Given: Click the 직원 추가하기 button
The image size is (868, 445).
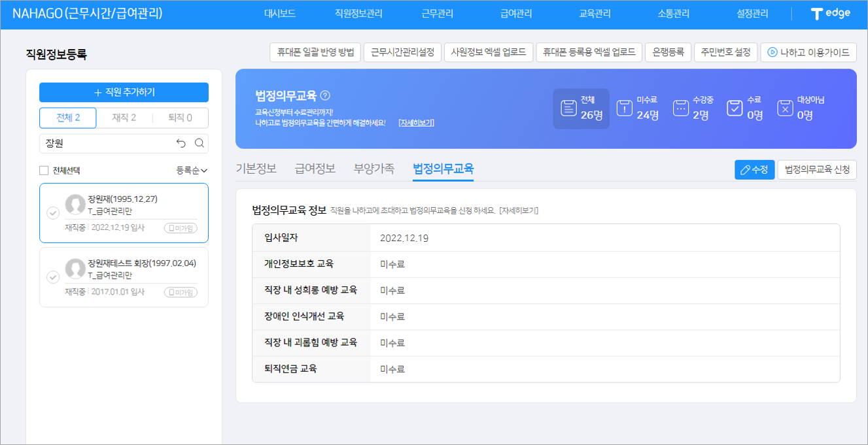Looking at the screenshot, I should tap(124, 92).
